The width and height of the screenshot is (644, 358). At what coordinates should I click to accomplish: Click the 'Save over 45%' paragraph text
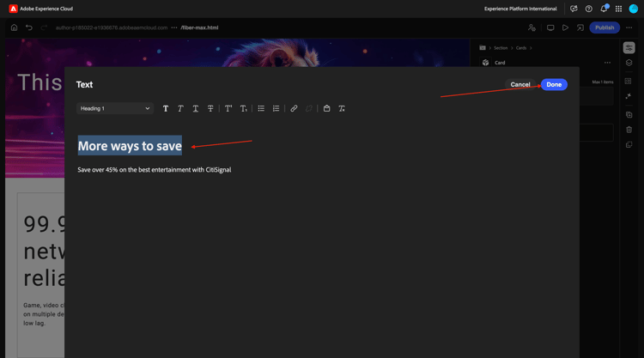click(x=155, y=170)
